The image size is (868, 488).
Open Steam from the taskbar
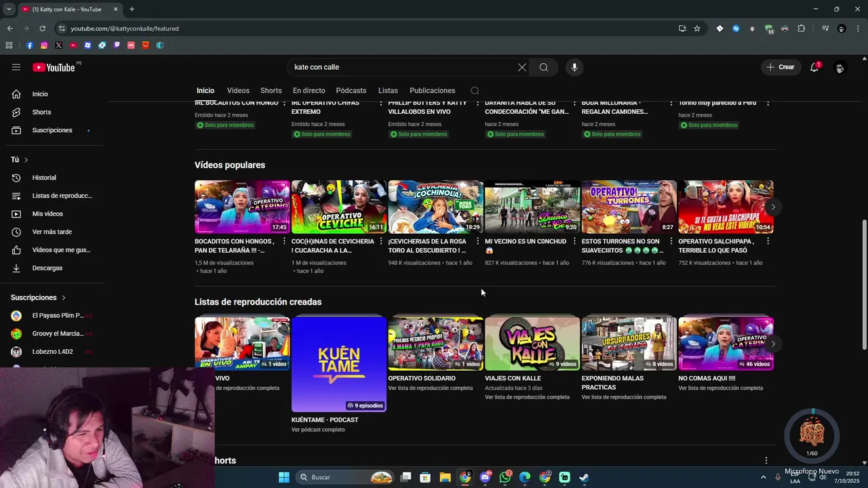[584, 477]
